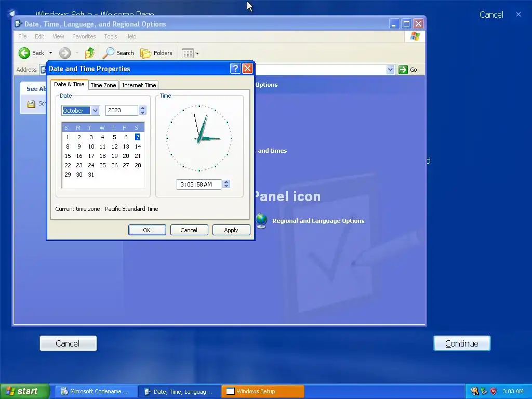Click the 3:03 AM taskbar clock
This screenshot has height=399, width=532.
click(x=513, y=391)
